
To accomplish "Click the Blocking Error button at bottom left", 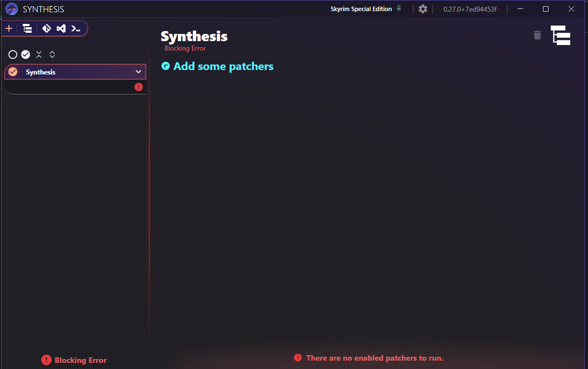I will point(74,360).
